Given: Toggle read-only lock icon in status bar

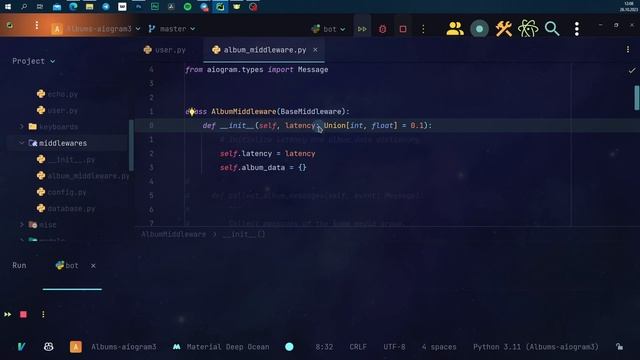Looking at the screenshot, I should [x=619, y=347].
